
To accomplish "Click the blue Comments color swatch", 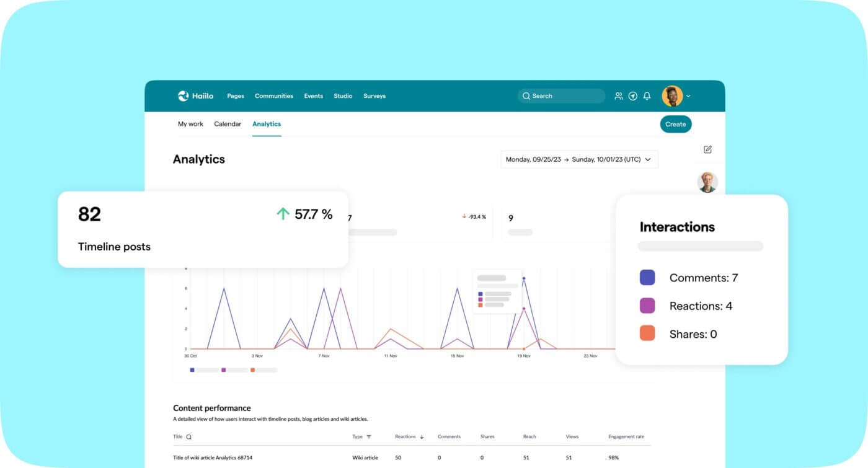I will (647, 278).
